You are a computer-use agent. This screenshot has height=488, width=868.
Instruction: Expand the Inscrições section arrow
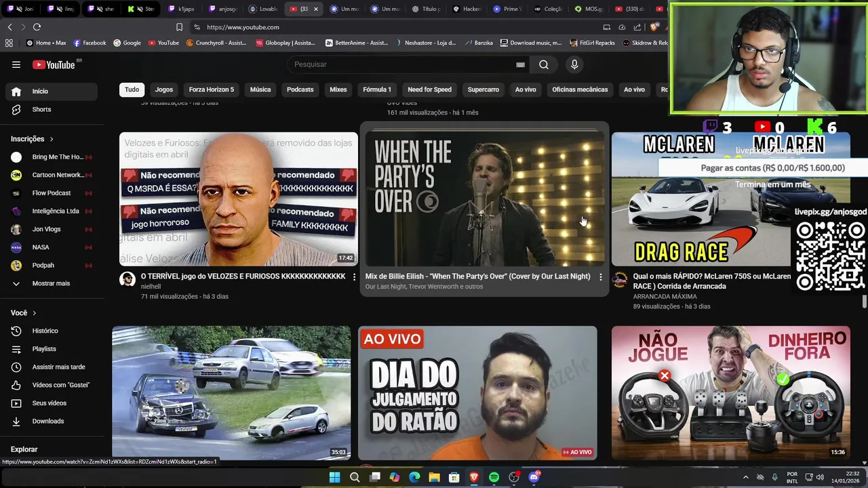51,139
